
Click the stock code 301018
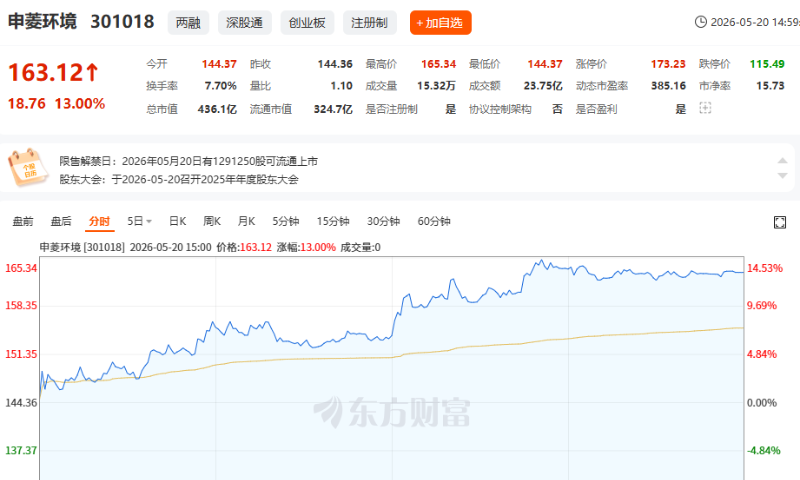pos(122,21)
